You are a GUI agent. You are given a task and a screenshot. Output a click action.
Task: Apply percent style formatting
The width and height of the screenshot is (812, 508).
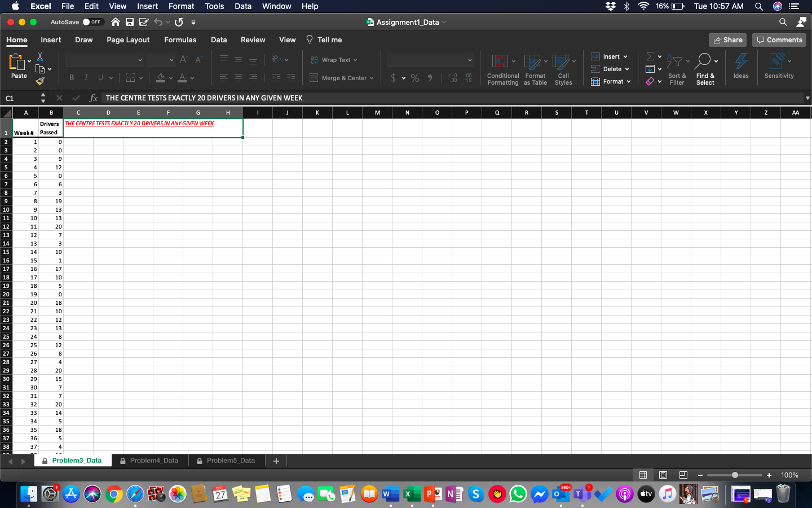415,78
